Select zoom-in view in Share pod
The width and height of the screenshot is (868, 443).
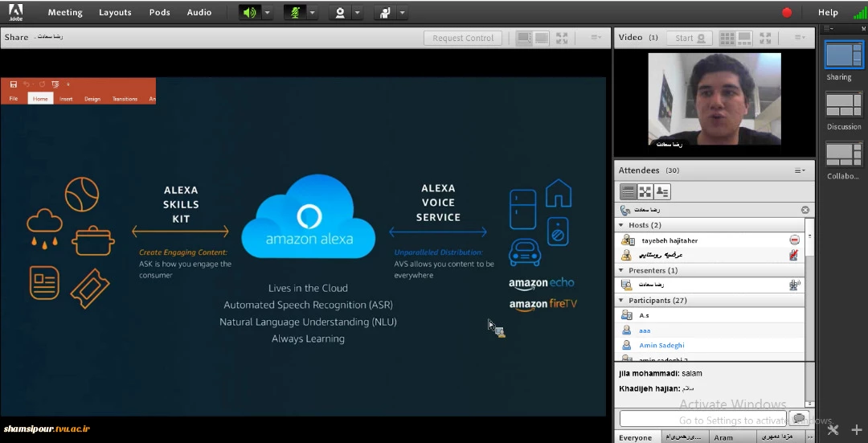click(542, 38)
